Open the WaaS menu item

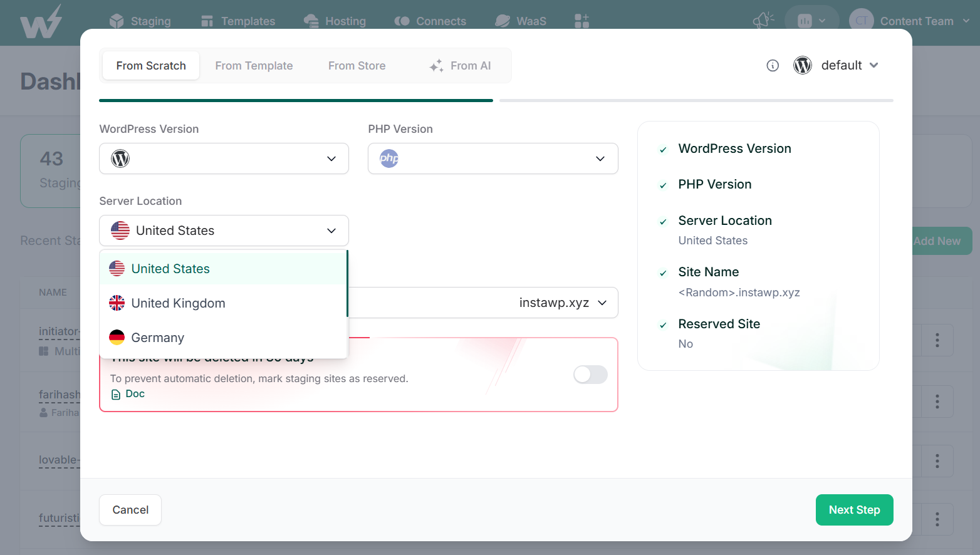pyautogui.click(x=521, y=21)
